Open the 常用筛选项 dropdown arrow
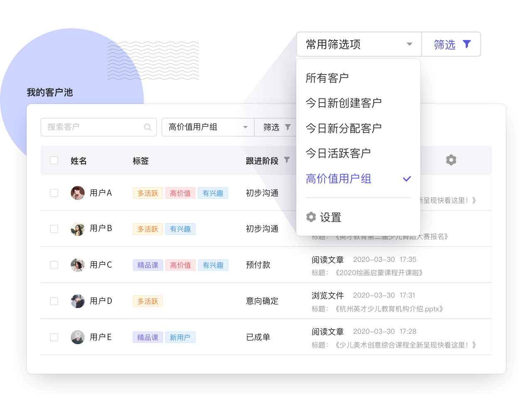This screenshot has height=399, width=532. click(x=409, y=44)
